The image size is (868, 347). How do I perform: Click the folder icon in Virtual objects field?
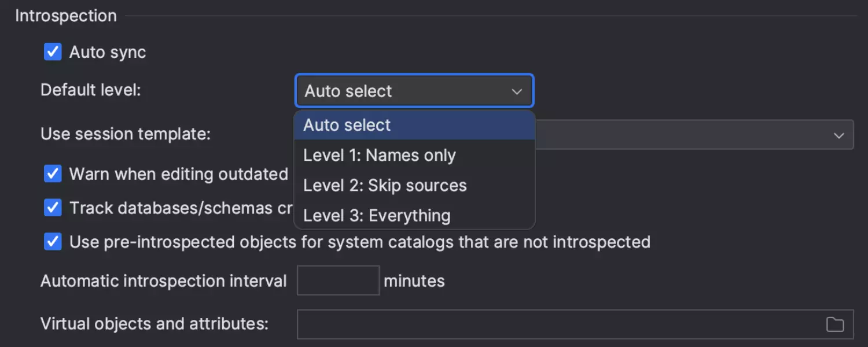(834, 324)
